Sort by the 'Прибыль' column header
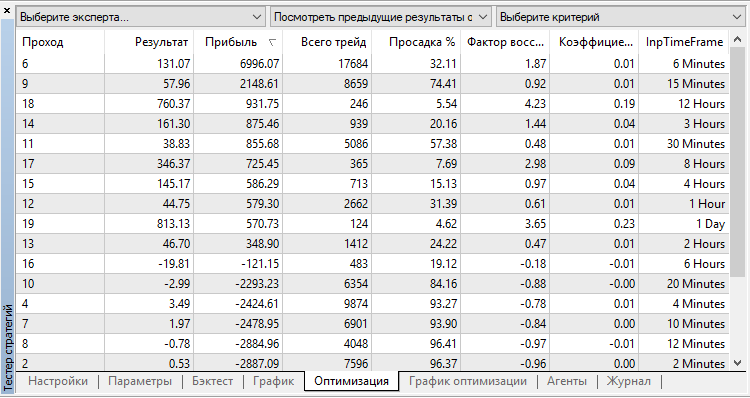Screen dimensions: 750x398 (x=238, y=42)
